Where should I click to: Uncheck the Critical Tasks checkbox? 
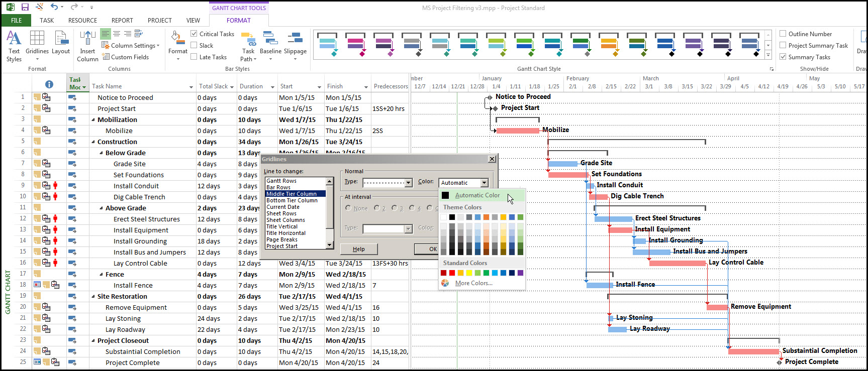pyautogui.click(x=194, y=34)
